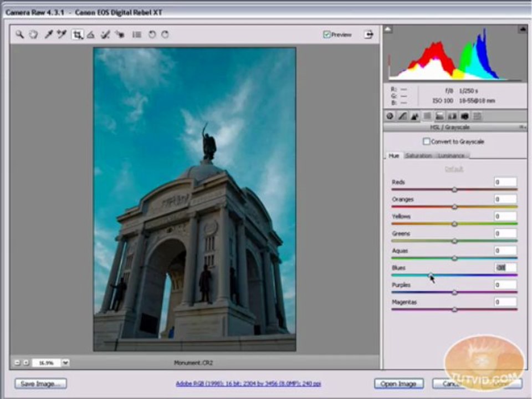532x399 pixels.
Task: Open Camera Raw preferences dialog icon
Action: coord(137,34)
